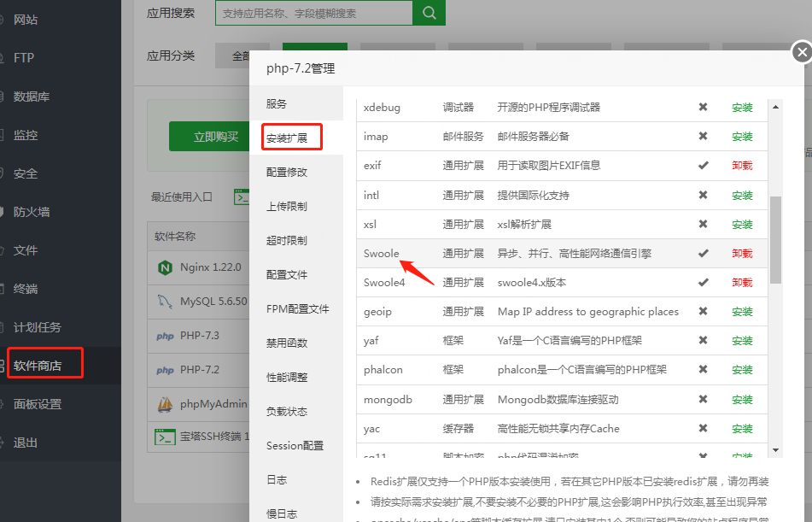Open 防火墙 in the left sidebar
Screen dimensions: 812x522
32,212
